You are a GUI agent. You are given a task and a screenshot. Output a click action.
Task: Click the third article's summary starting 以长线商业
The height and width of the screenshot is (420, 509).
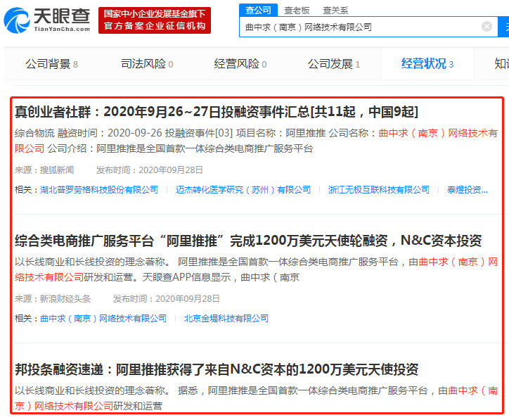(x=256, y=398)
